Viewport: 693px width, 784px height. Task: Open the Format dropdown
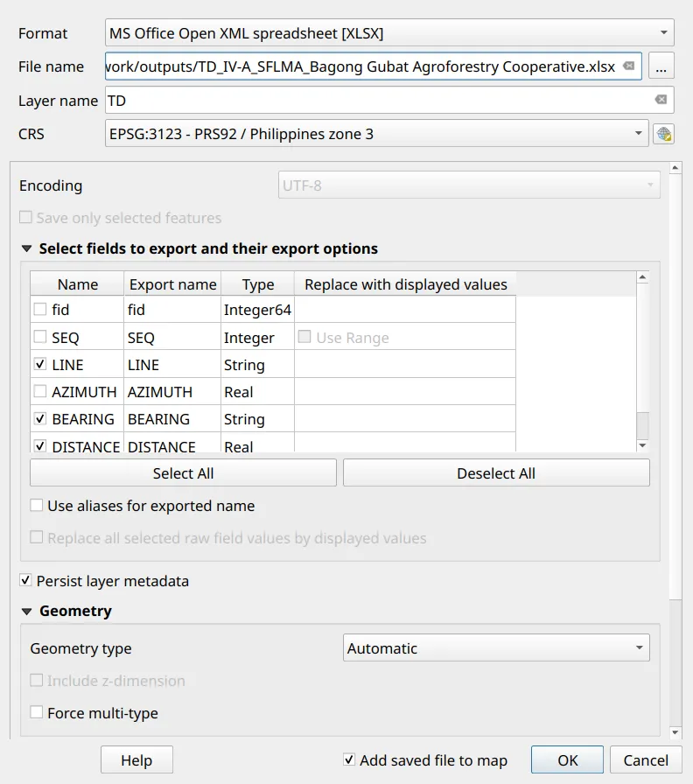coord(389,33)
